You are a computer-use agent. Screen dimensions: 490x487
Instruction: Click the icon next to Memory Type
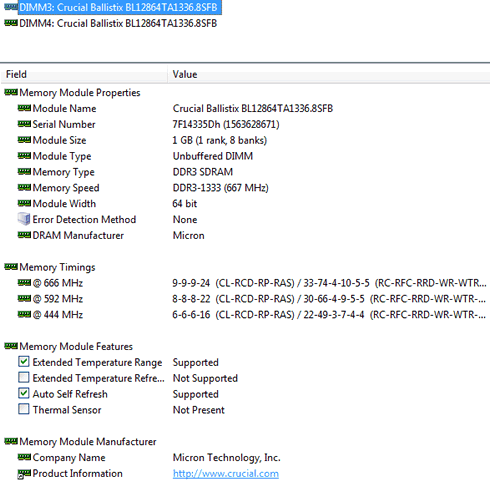coord(24,171)
